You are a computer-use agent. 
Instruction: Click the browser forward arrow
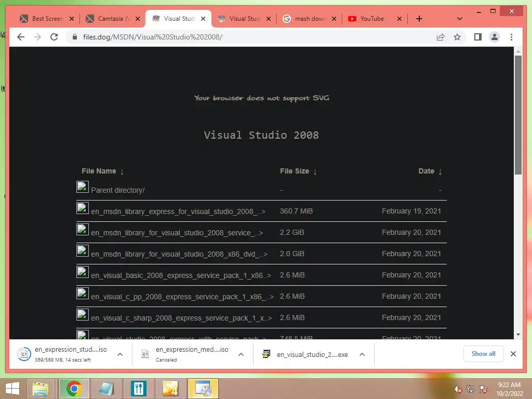coord(37,37)
